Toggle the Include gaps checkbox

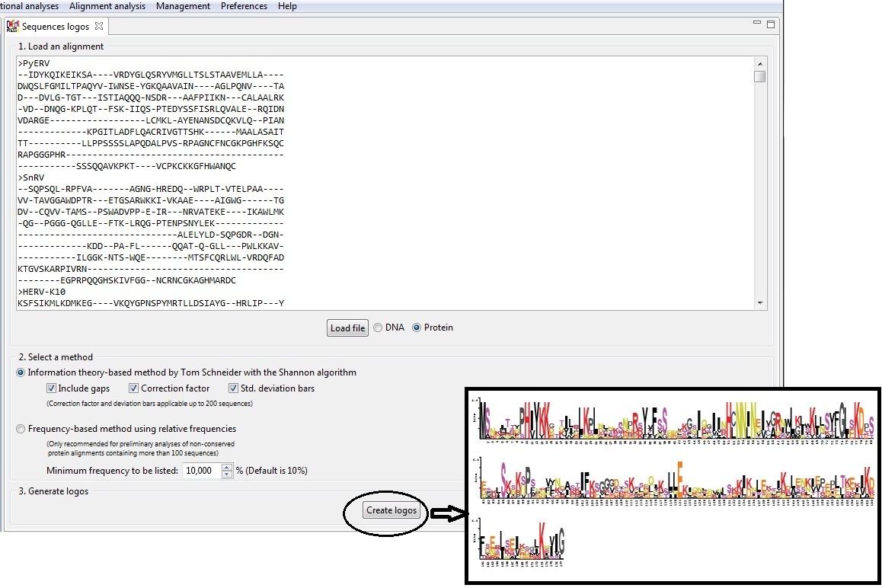(52, 388)
